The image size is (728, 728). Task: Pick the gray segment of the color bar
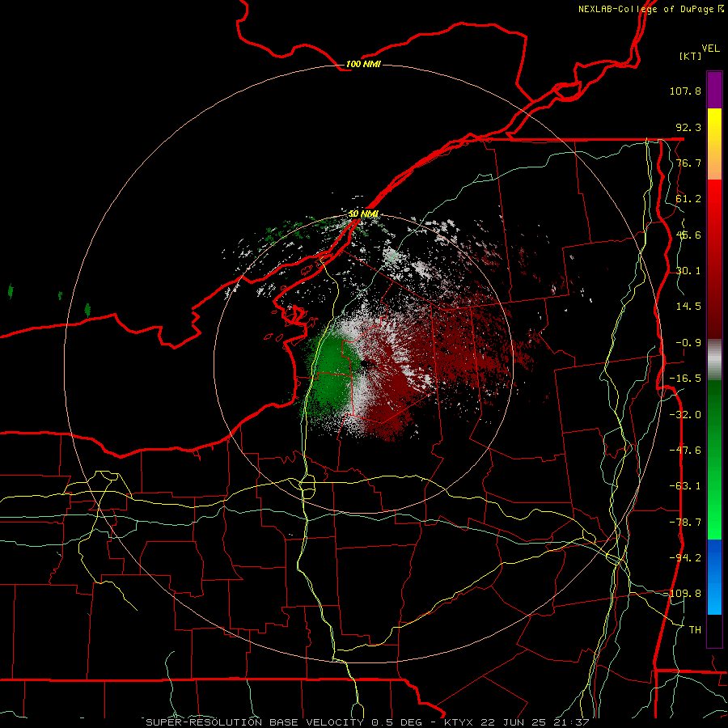click(x=714, y=360)
